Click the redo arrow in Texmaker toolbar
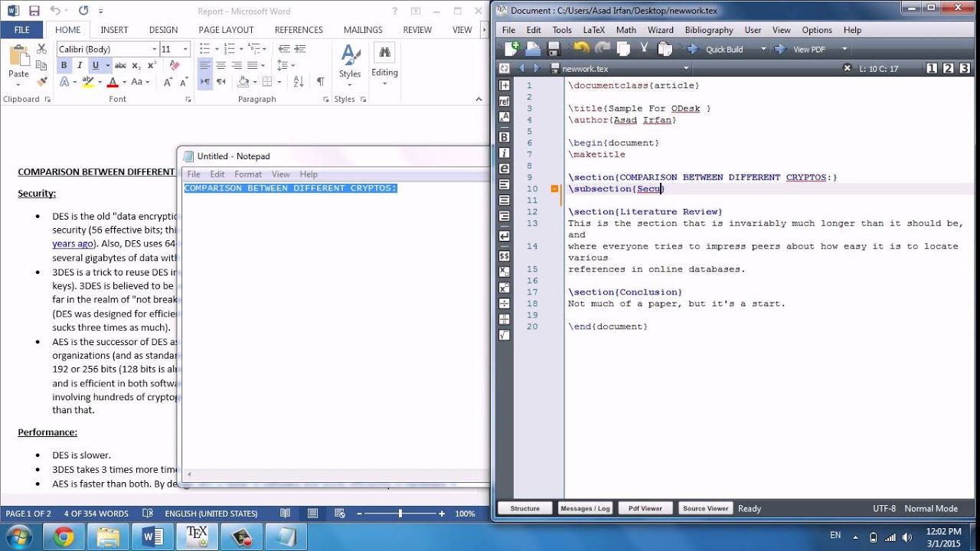The height and width of the screenshot is (551, 980). (x=603, y=48)
